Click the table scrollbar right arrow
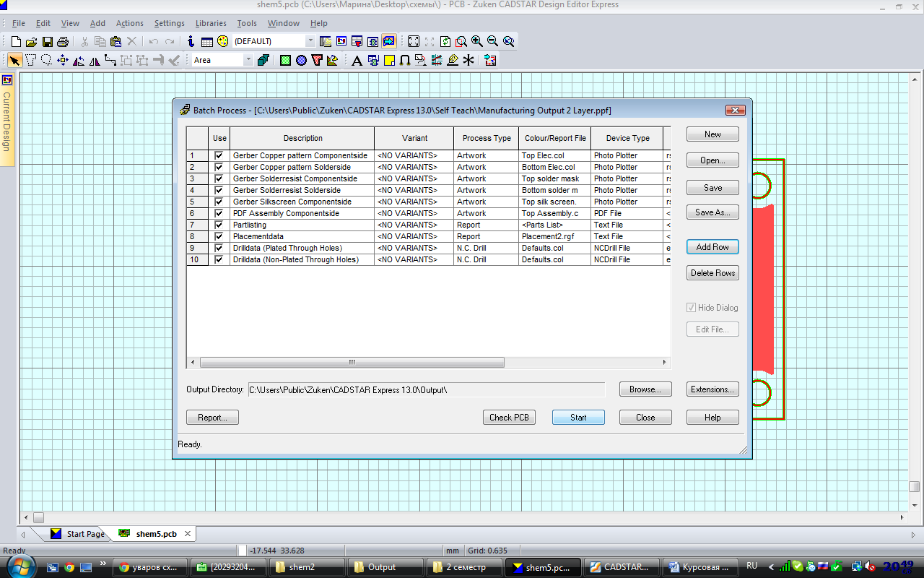The height and width of the screenshot is (578, 924). click(666, 362)
